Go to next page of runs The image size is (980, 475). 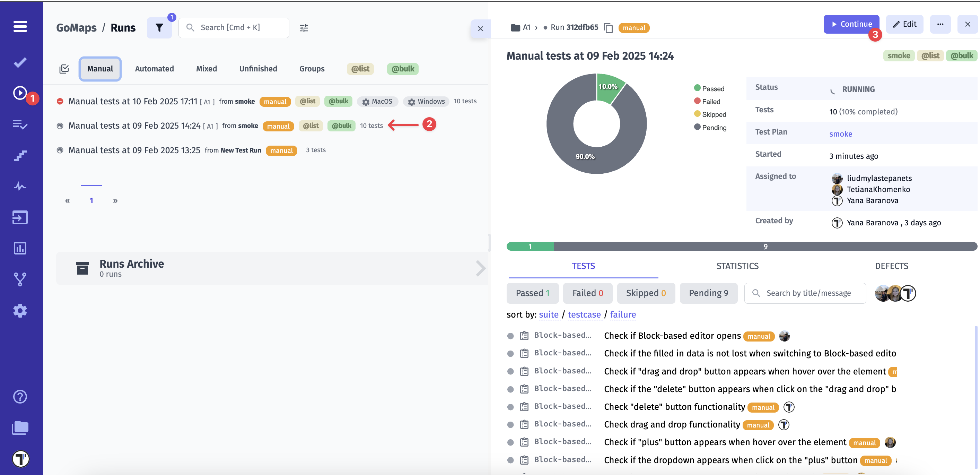pyautogui.click(x=115, y=201)
